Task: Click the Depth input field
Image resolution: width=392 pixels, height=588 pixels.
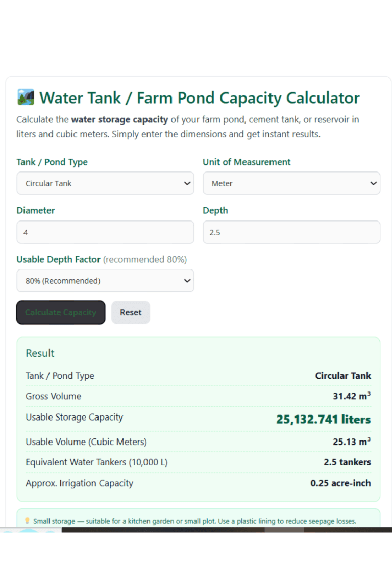Action: (291, 232)
